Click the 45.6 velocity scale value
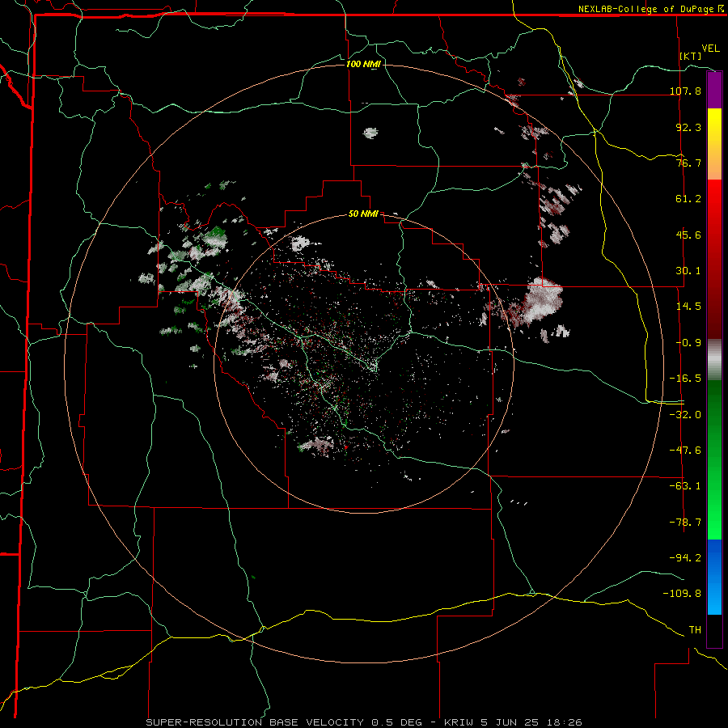The image size is (728, 728). (688, 235)
